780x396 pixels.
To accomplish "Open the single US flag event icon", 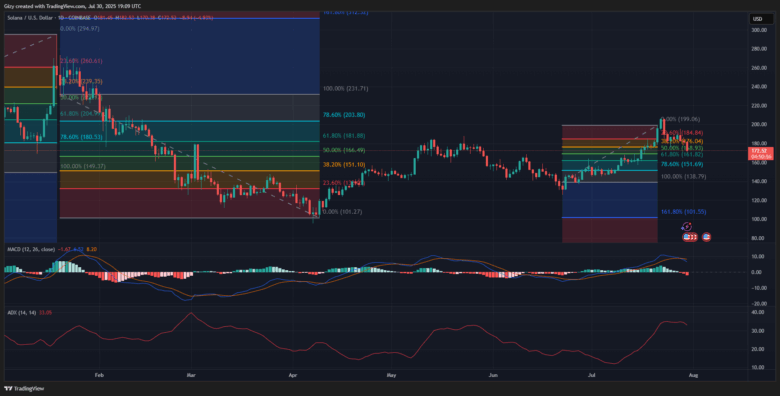I will point(706,237).
